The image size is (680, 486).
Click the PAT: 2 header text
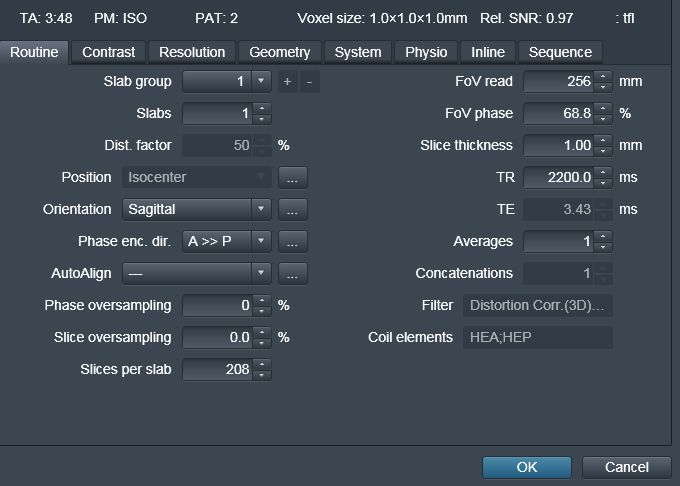(216, 19)
